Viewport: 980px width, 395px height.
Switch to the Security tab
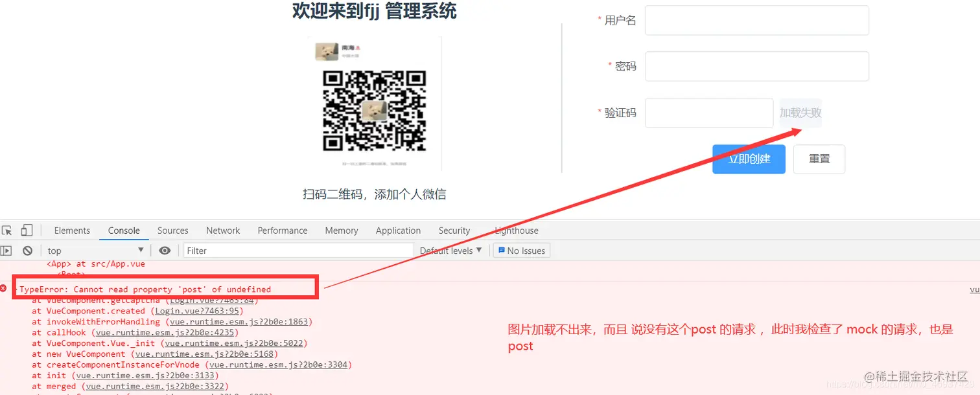point(454,231)
